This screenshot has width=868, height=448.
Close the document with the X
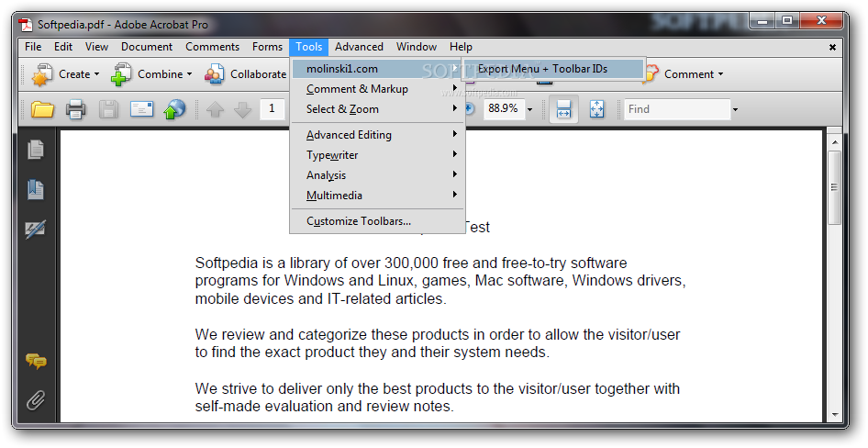[832, 48]
